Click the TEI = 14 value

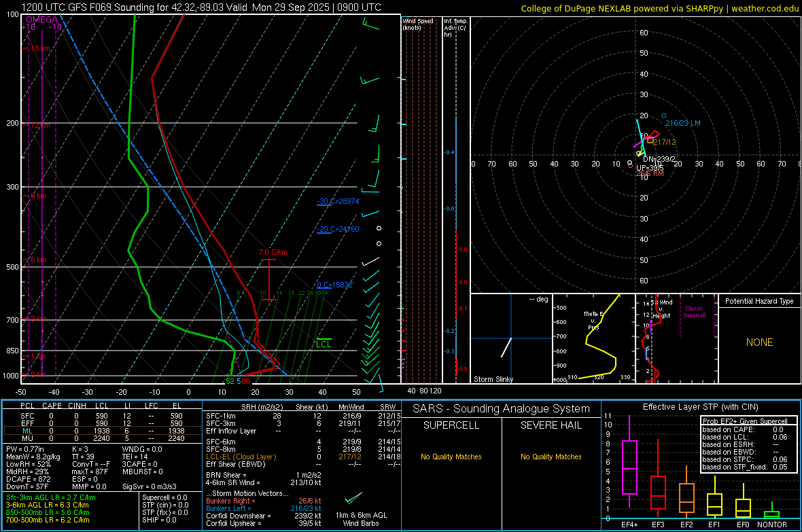(135, 457)
